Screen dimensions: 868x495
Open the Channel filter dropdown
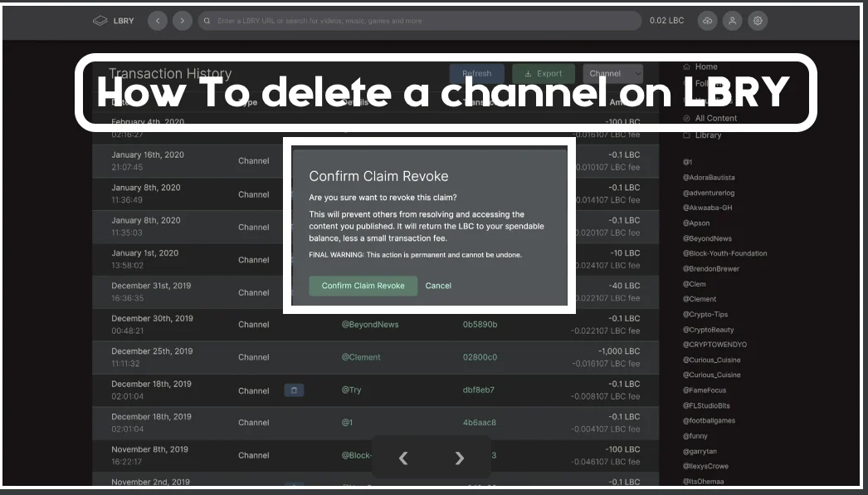[x=612, y=73]
